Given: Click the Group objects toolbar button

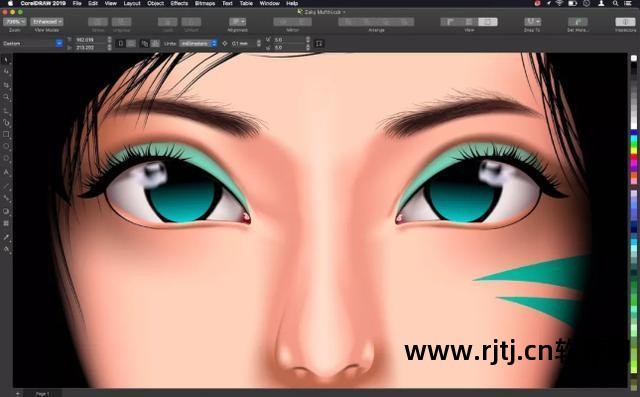Looking at the screenshot, I should click(x=98, y=22).
